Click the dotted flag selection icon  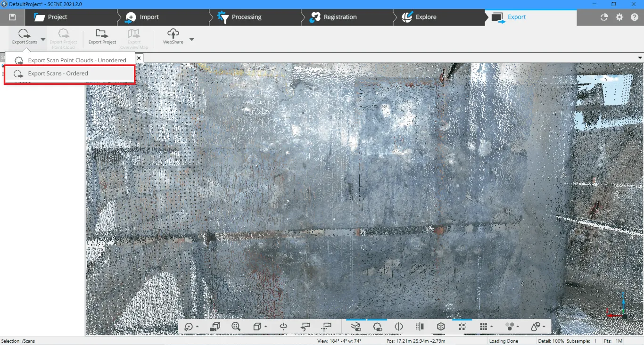click(326, 327)
